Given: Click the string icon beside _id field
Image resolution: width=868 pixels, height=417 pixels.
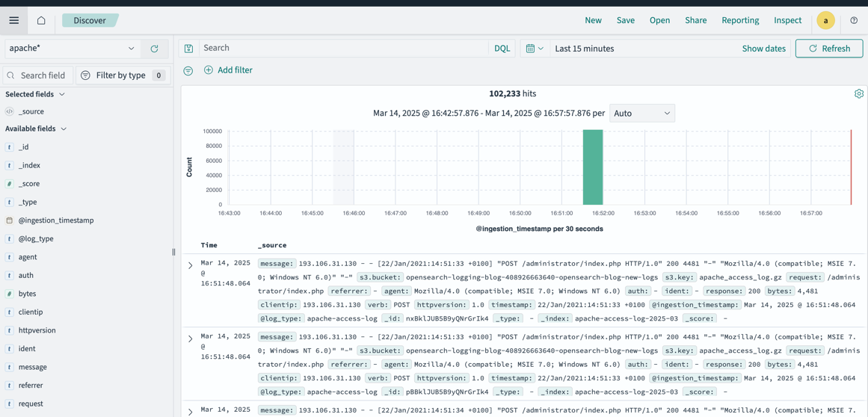Looking at the screenshot, I should coord(10,146).
